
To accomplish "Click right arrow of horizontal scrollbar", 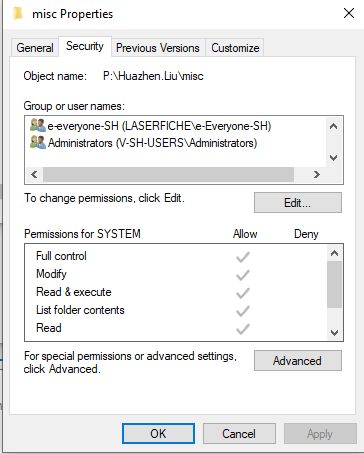I will [317, 174].
